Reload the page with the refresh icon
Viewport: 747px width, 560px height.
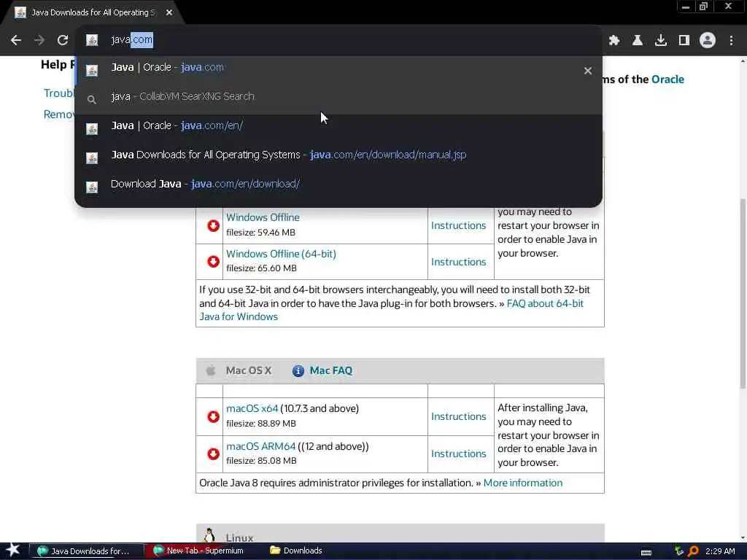pos(63,40)
